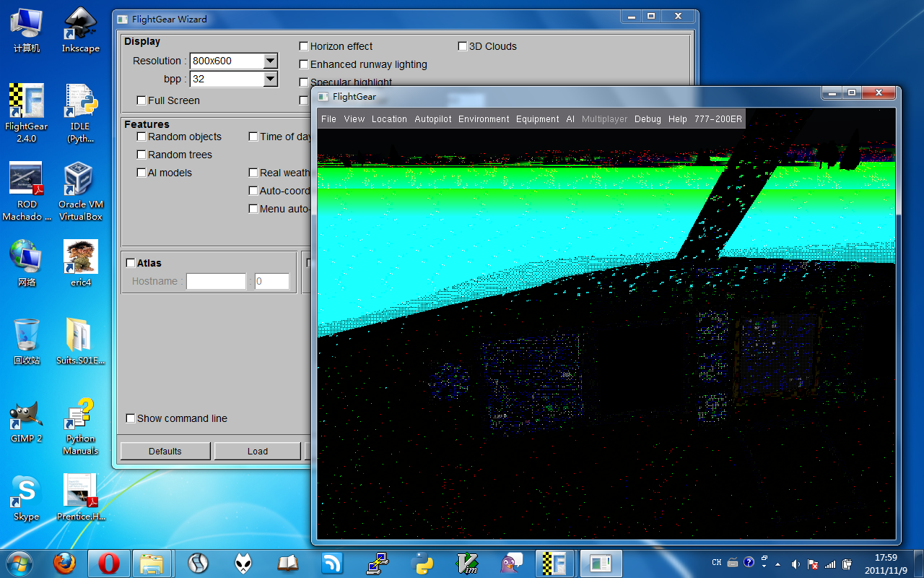Launch the Python taskbar icon
Viewport: 924px width, 578px height.
pos(422,563)
